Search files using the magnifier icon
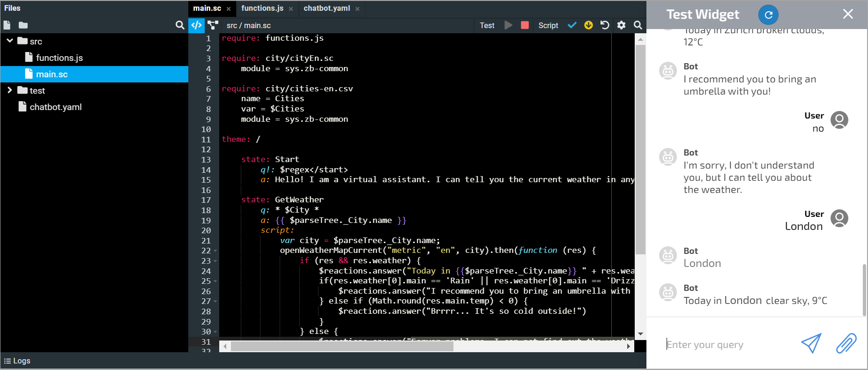This screenshot has height=370, width=868. coord(180,25)
